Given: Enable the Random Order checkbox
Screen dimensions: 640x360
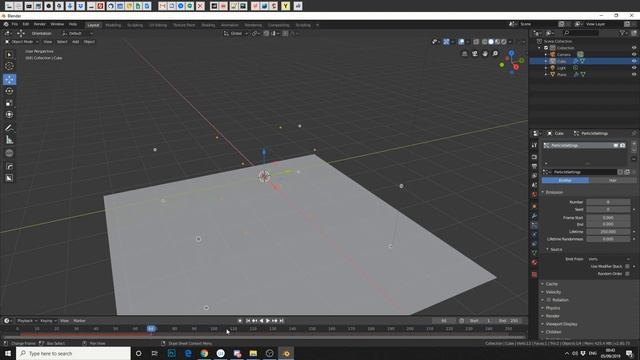Looking at the screenshot, I should 627,273.
